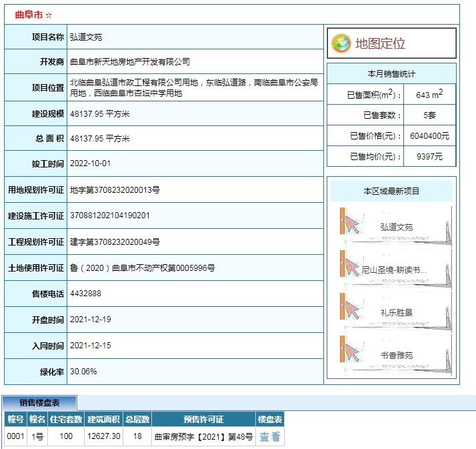Screen dimensions: 476x449
Task: Select the 销售楼盘表 tab
Action: pyautogui.click(x=39, y=403)
